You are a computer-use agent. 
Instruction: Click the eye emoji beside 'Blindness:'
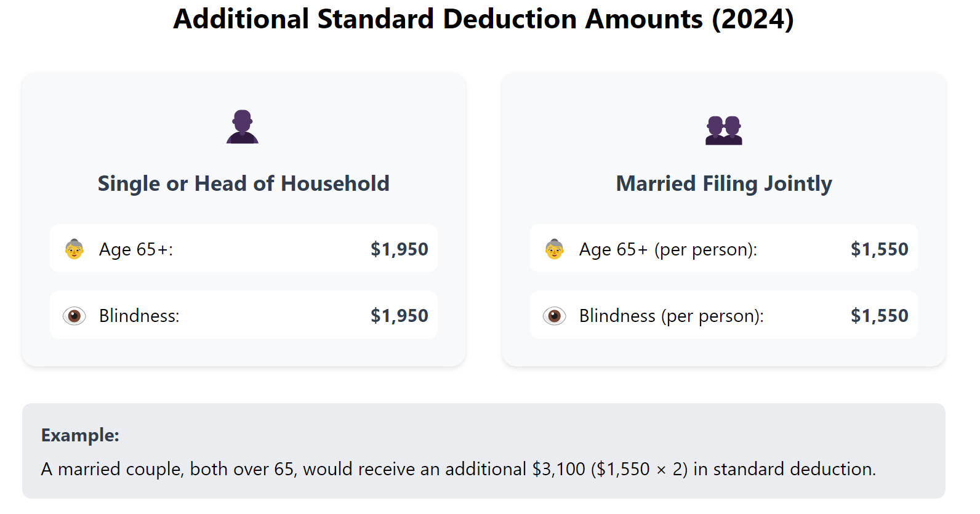(74, 316)
